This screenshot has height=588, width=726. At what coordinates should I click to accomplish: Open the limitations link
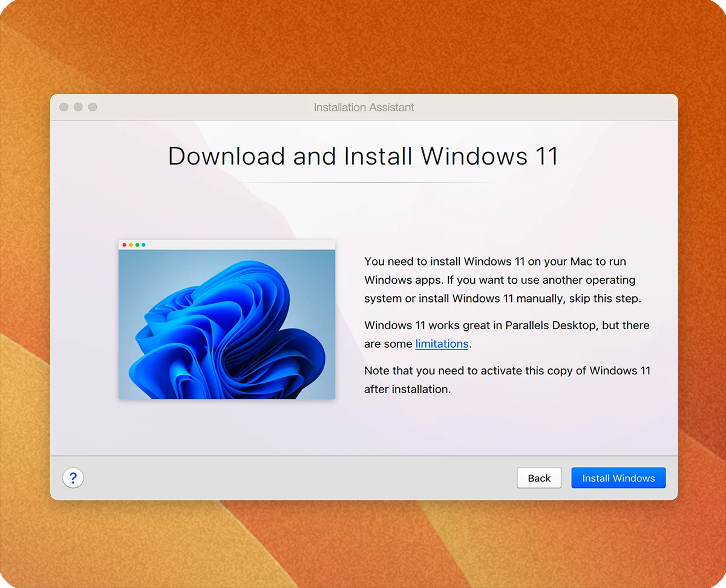442,344
